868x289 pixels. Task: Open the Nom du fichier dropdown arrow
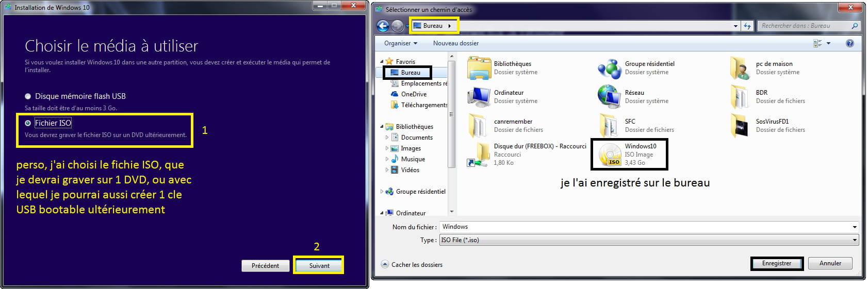click(855, 227)
